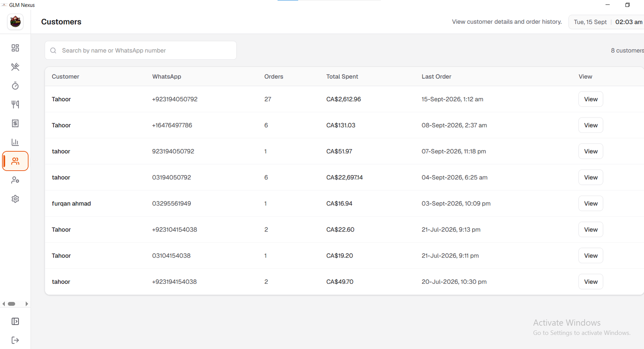The image size is (644, 349).
Task: View customer with WhatsApp 03104154038
Action: click(x=590, y=256)
